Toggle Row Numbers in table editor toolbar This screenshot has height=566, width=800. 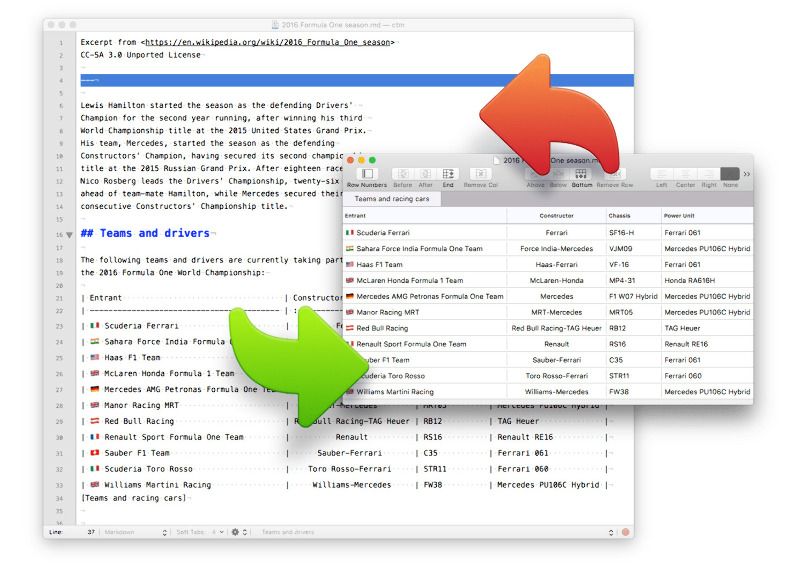click(367, 174)
